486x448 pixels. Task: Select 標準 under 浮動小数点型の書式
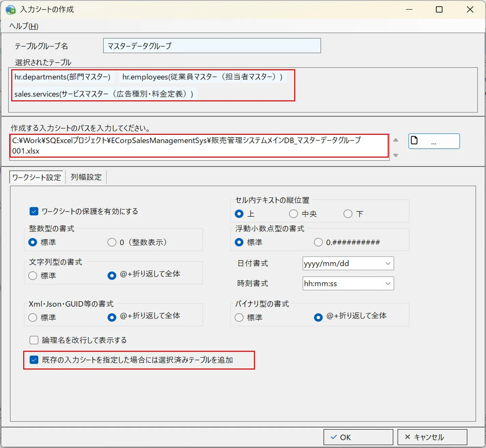pyautogui.click(x=239, y=242)
